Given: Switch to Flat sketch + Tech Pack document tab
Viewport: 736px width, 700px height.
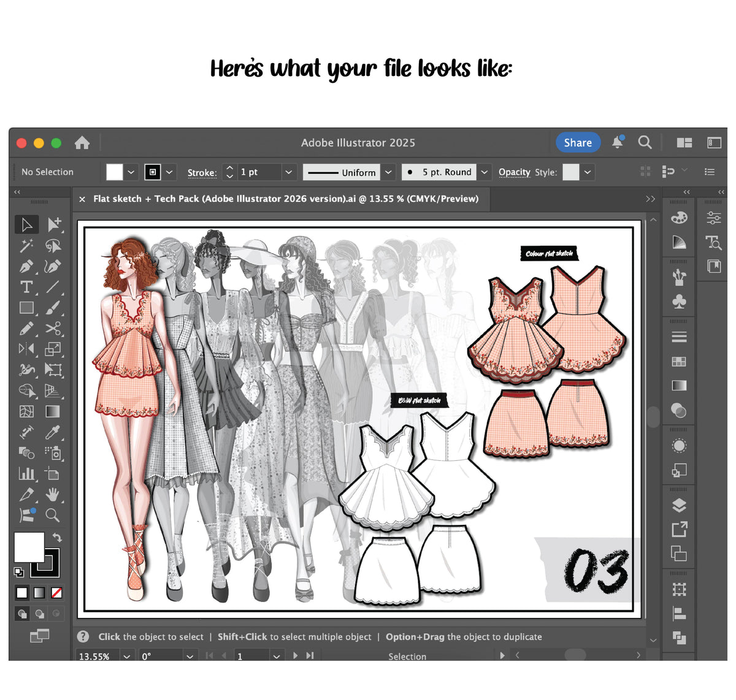Looking at the screenshot, I should pyautogui.click(x=286, y=199).
